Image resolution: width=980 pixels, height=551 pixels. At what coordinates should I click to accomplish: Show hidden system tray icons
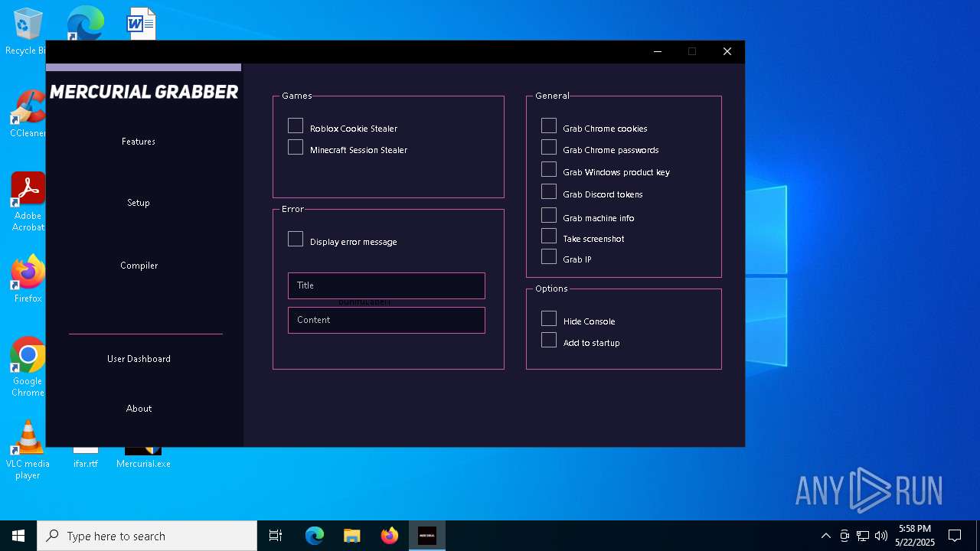pyautogui.click(x=825, y=536)
